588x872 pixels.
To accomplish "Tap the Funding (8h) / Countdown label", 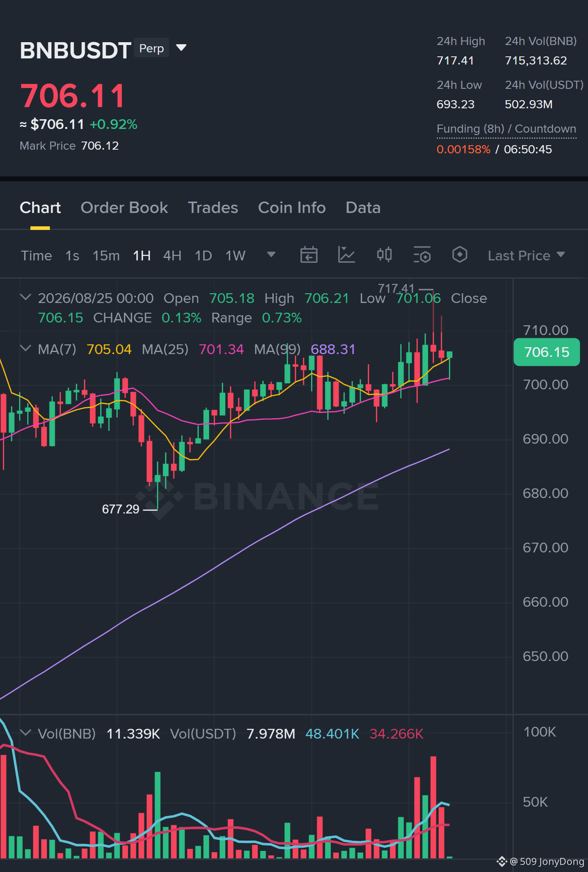I will click(x=506, y=129).
